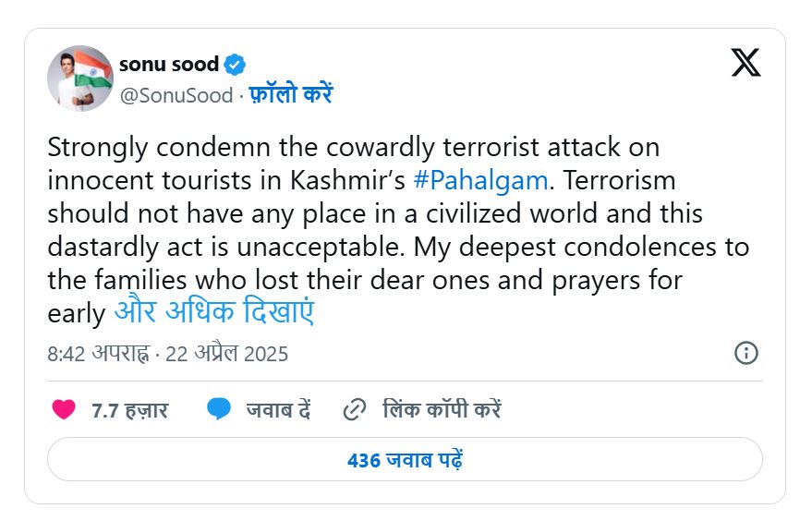The width and height of the screenshot is (812, 521).
Task: Click the tweet body text
Action: (x=397, y=231)
